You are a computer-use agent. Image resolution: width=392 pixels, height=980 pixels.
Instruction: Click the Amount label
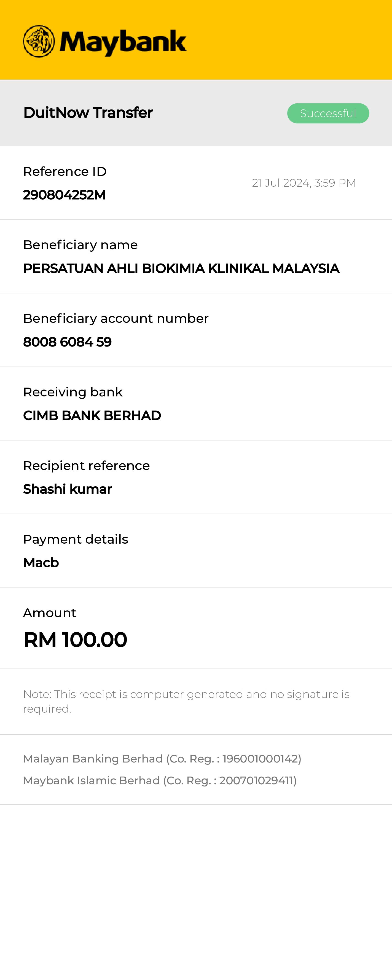49,613
